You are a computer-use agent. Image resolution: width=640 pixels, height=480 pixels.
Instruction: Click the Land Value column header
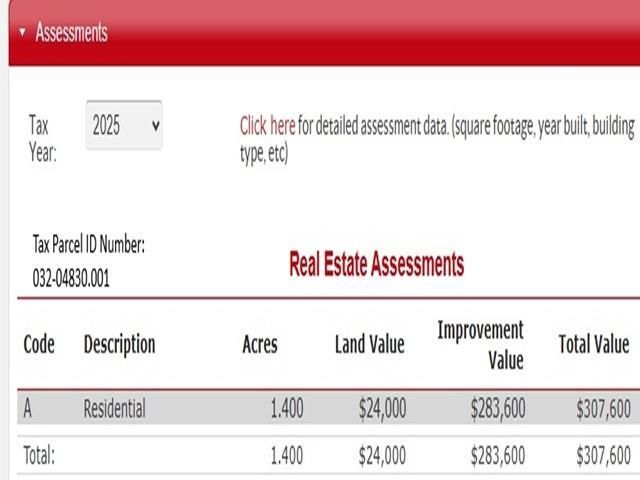pyautogui.click(x=369, y=344)
